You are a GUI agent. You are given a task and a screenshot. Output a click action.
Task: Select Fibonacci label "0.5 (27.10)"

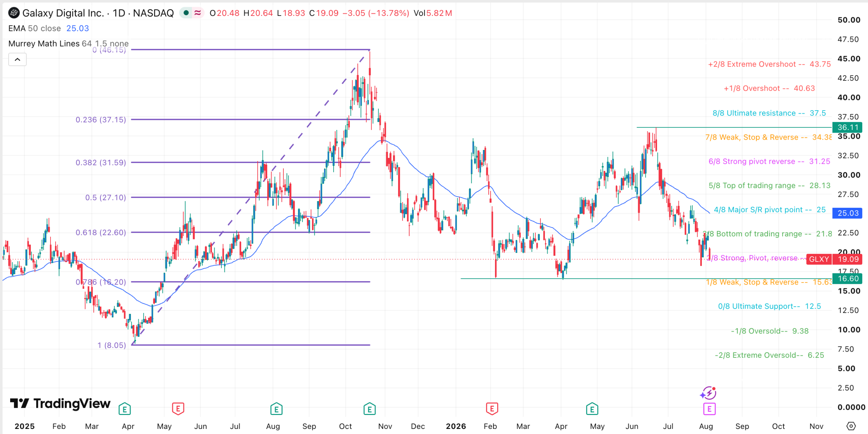click(105, 197)
